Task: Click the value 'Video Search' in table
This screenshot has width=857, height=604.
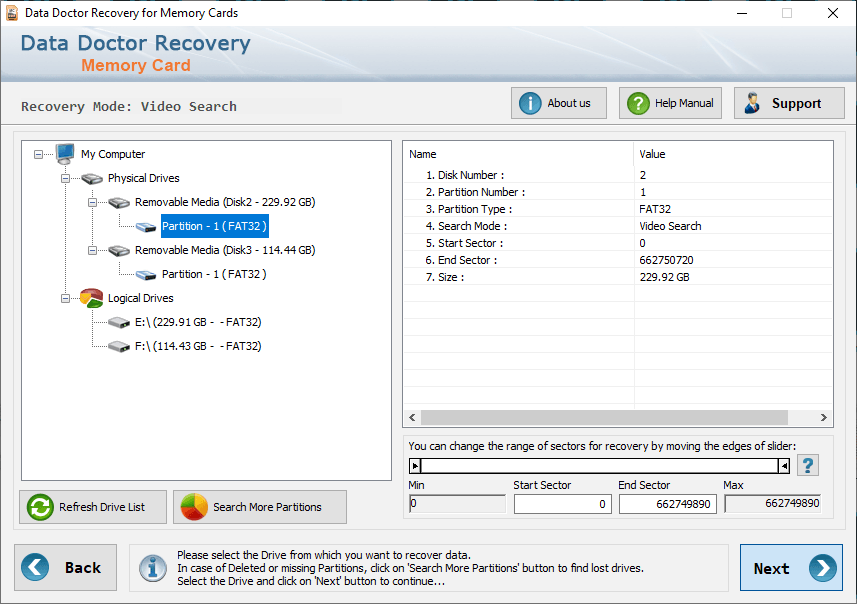Action: coord(670,226)
